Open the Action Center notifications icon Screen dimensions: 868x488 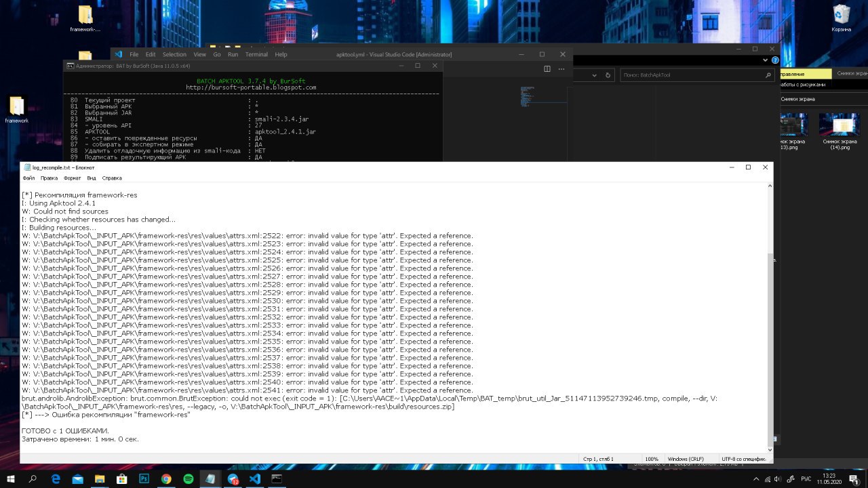pyautogui.click(x=854, y=479)
